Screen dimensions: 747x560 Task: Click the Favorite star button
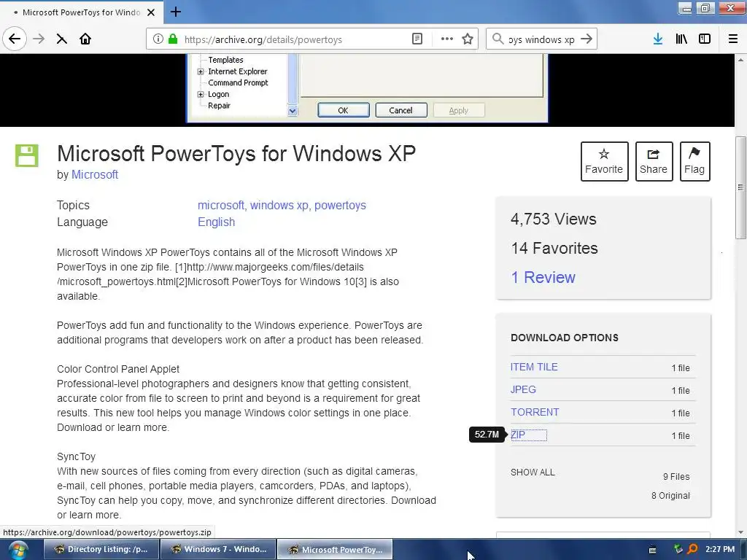(604, 161)
